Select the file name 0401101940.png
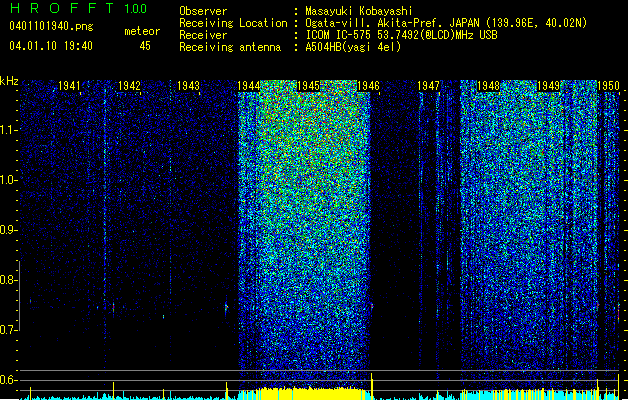Viewport: 629px width, 400px height. pyautogui.click(x=51, y=26)
